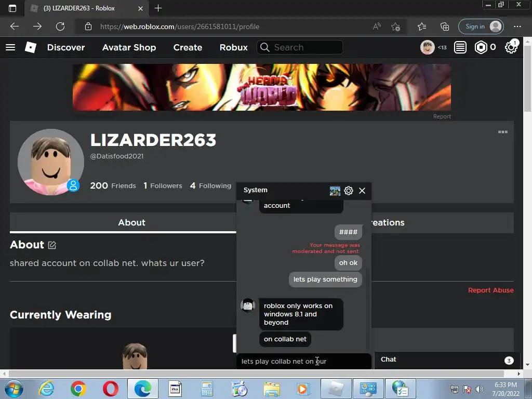Add this page to favorites
532x399 pixels.
pos(395,26)
